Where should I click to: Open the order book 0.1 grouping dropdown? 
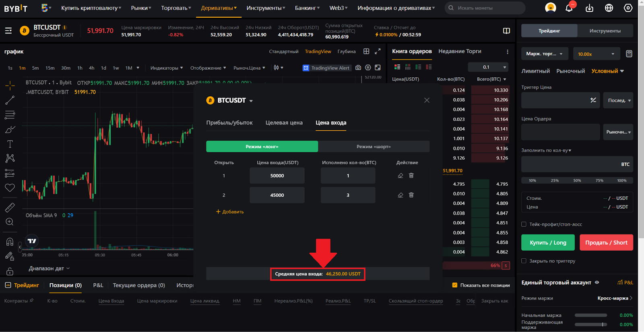click(x=494, y=67)
